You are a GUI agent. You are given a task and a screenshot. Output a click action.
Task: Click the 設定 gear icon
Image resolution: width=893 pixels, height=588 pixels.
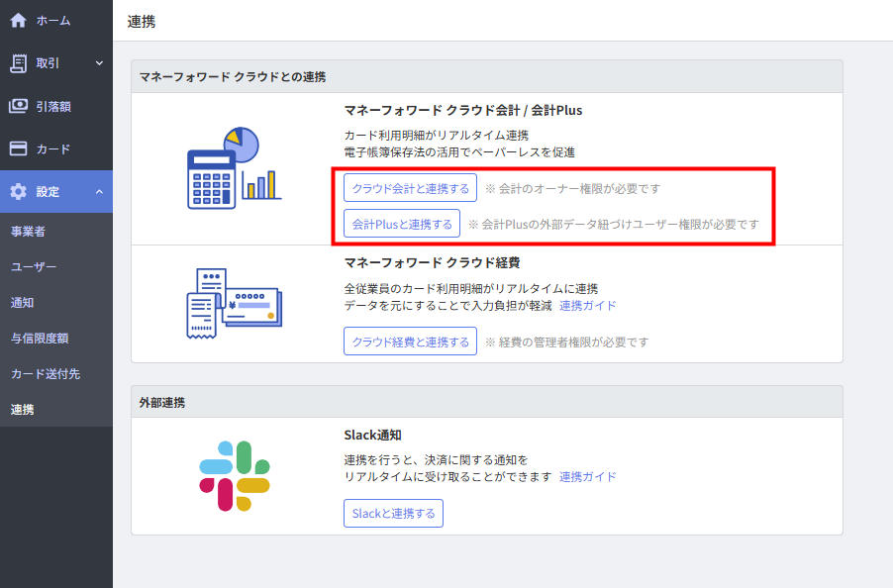click(x=18, y=192)
